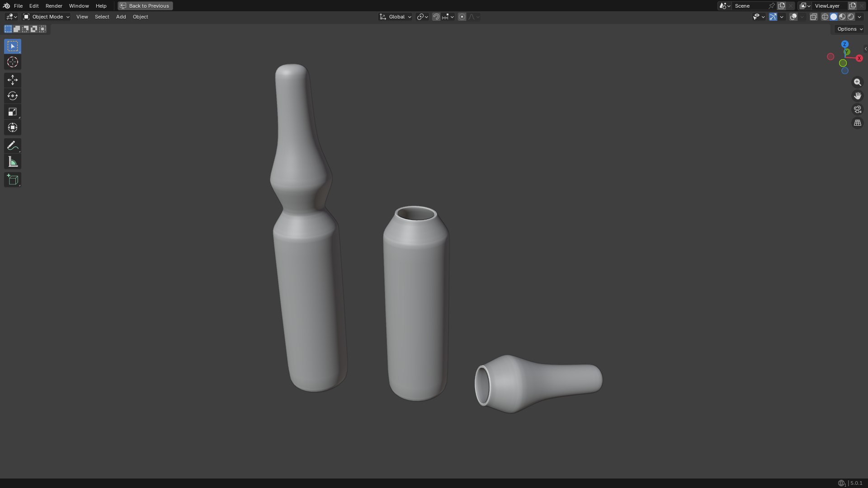Image resolution: width=868 pixels, height=488 pixels.
Task: Switch to wireframe viewport shading
Action: (825, 17)
